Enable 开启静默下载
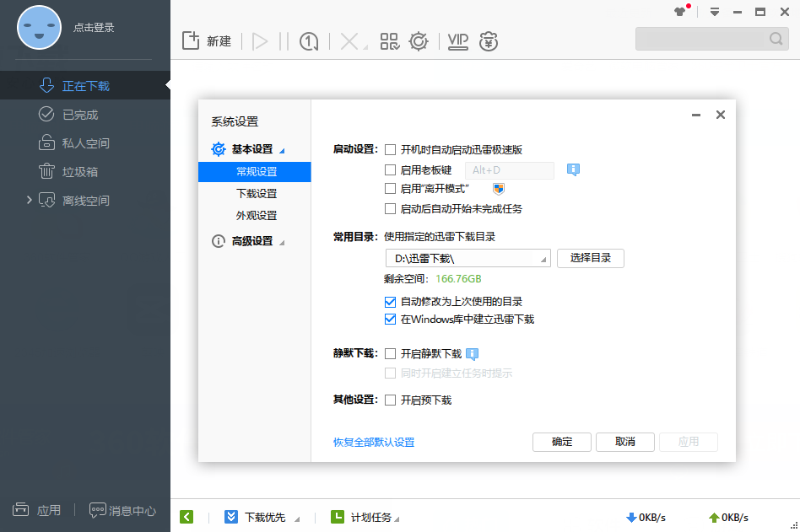 click(390, 354)
